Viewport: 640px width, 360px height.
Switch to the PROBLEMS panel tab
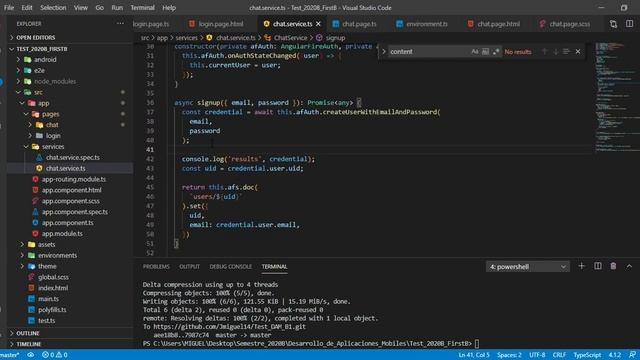(156, 267)
